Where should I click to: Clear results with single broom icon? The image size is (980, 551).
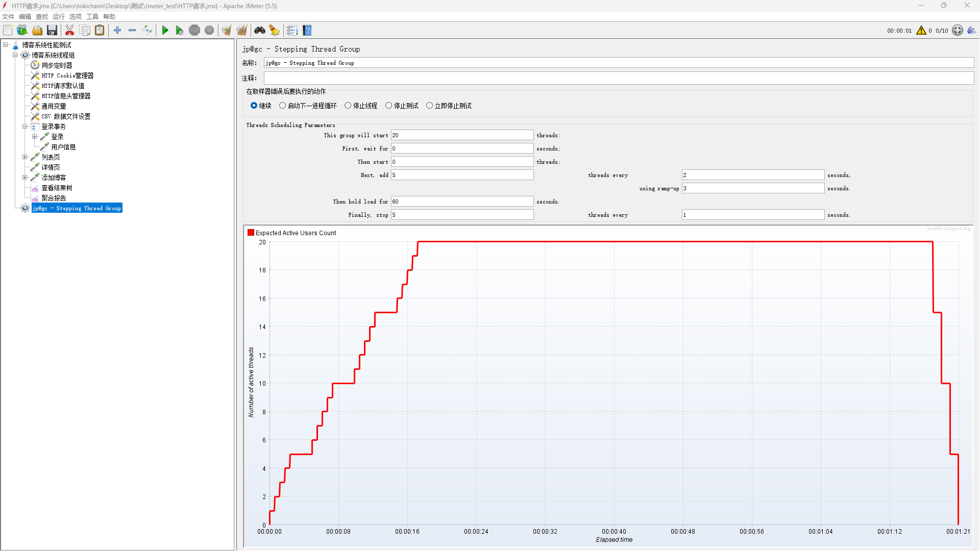[x=227, y=31]
